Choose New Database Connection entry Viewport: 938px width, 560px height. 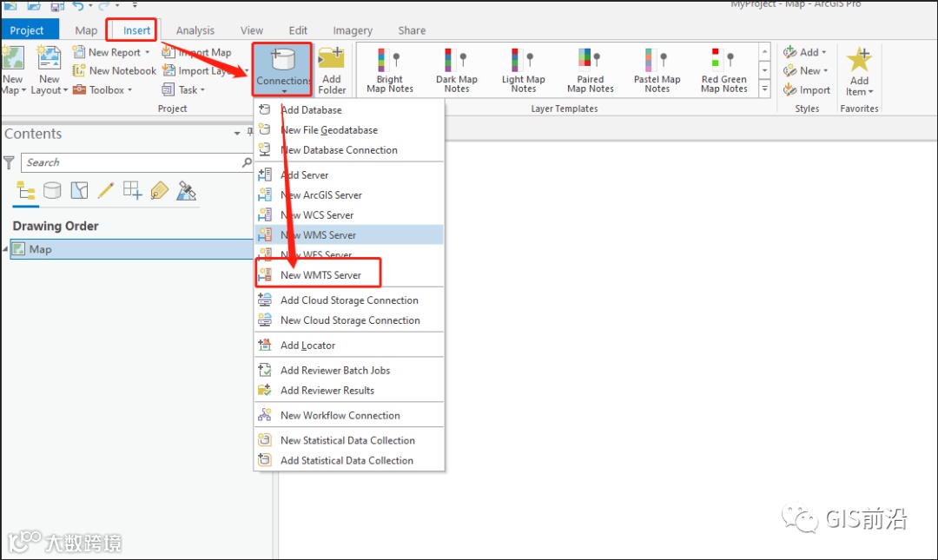[x=349, y=149]
